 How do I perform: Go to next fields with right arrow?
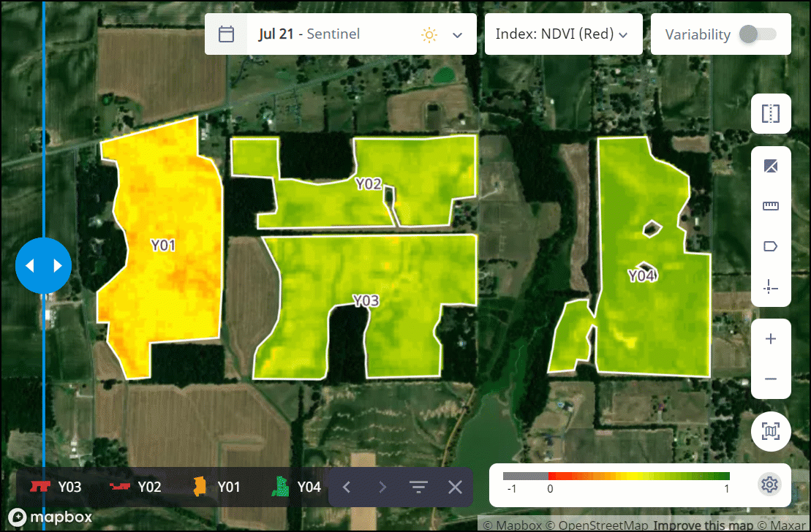coord(382,487)
